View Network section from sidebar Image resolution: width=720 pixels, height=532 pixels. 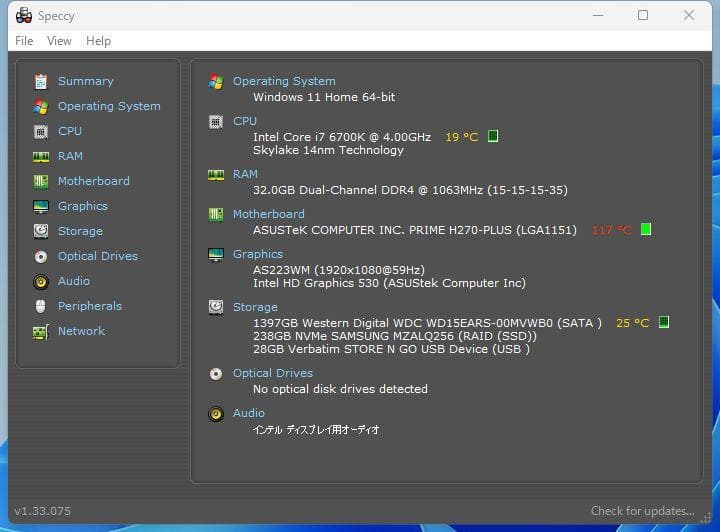point(81,331)
